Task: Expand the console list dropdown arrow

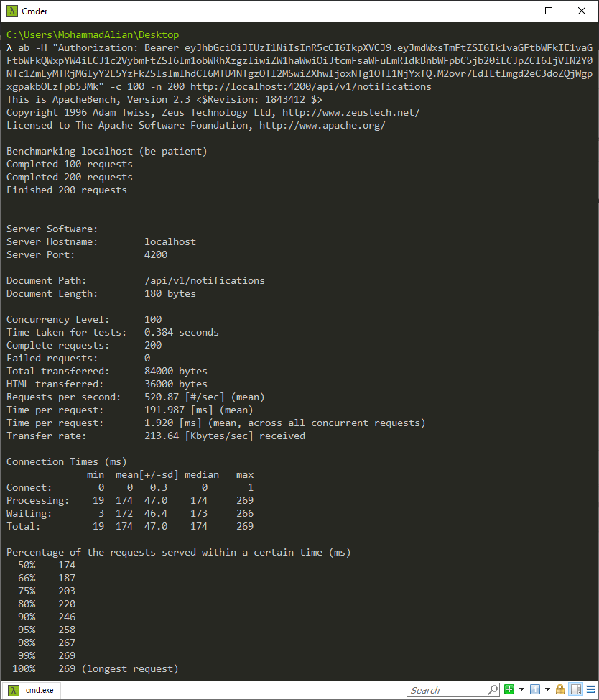Action: [547, 690]
